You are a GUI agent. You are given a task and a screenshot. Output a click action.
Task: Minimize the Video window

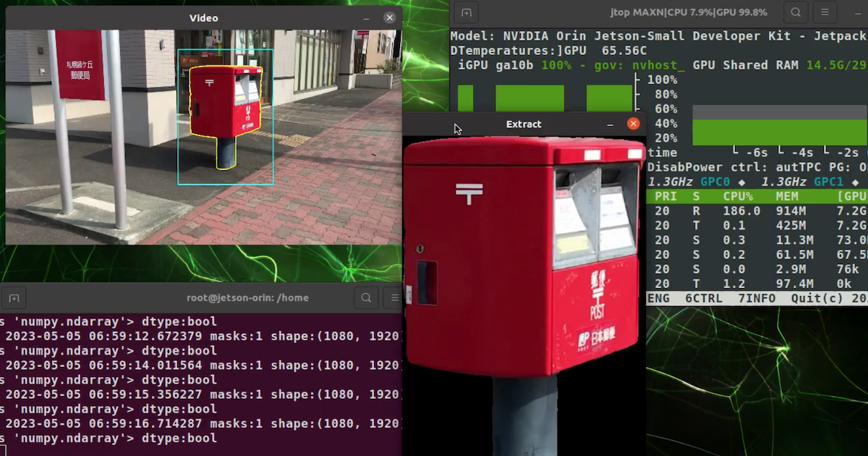(x=366, y=18)
